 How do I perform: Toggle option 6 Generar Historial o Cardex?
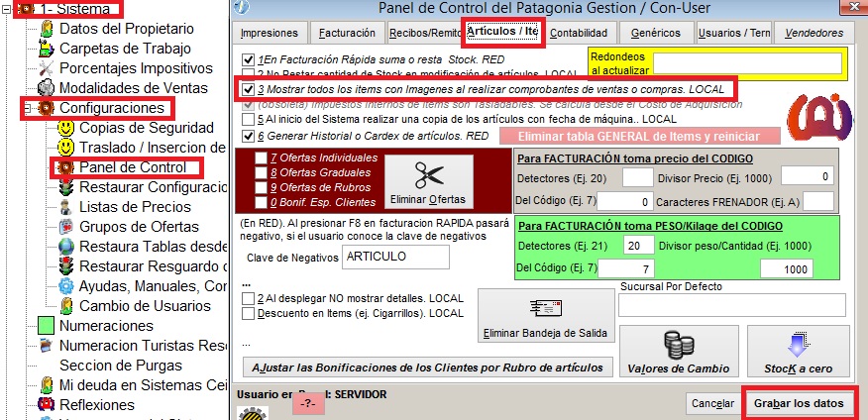click(x=248, y=136)
